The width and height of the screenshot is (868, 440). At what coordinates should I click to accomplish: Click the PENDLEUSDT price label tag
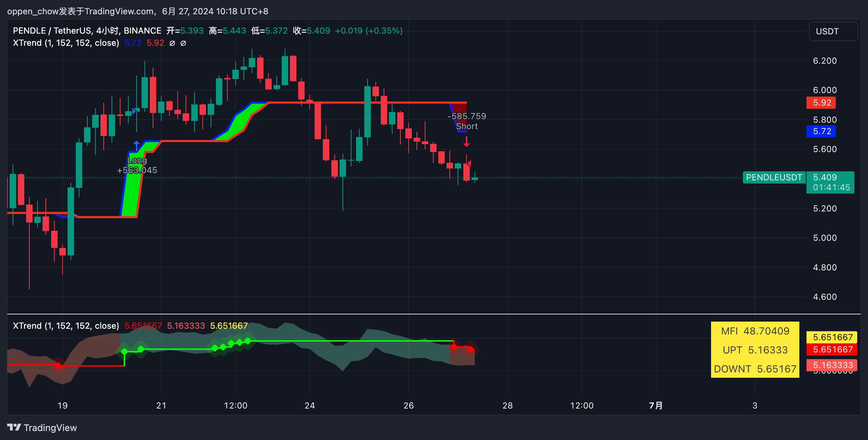[774, 177]
